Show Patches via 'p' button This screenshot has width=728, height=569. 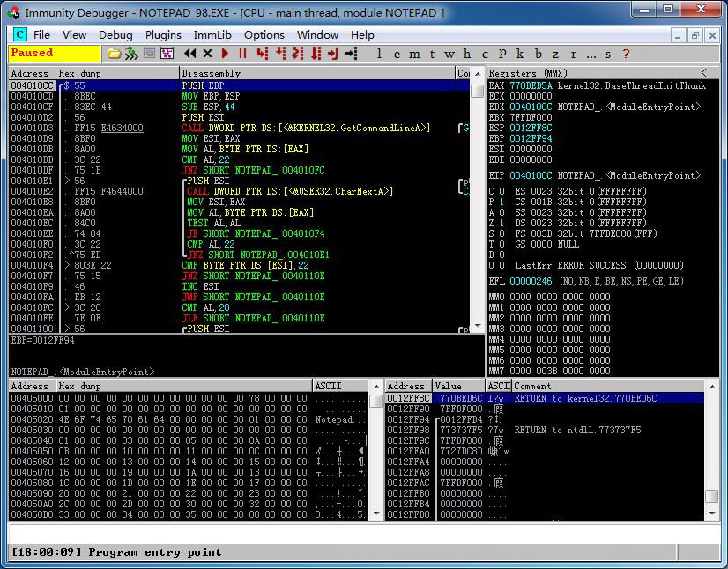[x=502, y=54]
